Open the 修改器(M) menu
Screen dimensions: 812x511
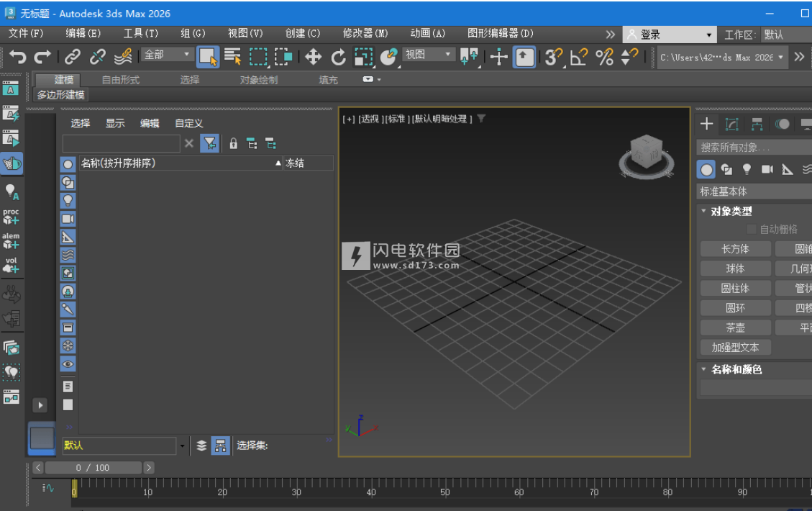click(365, 34)
